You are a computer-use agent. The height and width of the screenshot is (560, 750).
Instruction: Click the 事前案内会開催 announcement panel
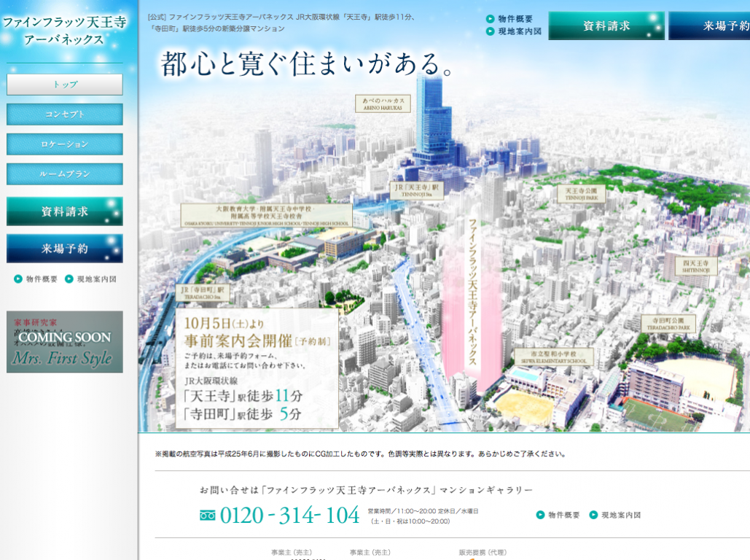257,370
